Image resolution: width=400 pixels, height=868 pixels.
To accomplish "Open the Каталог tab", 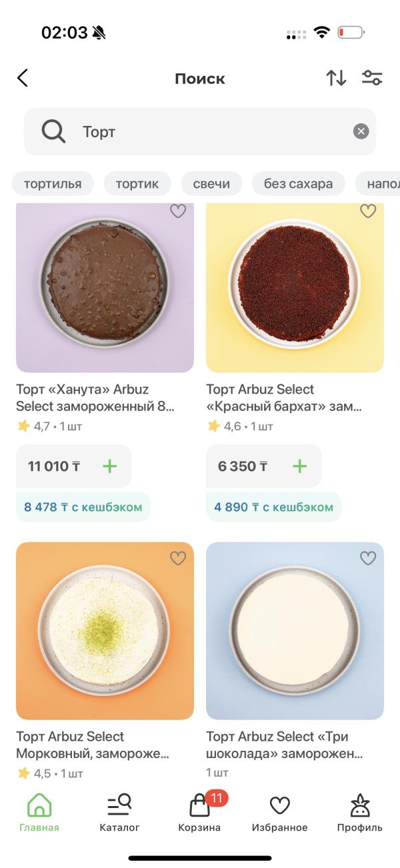I will [119, 813].
